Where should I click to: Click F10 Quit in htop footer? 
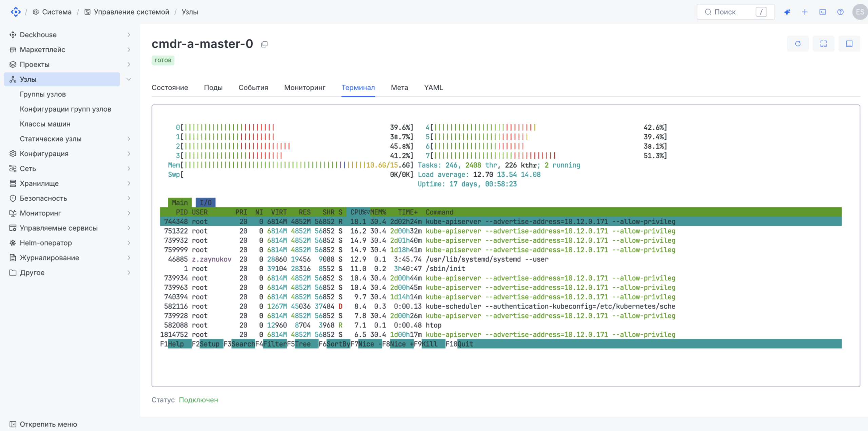(x=459, y=344)
